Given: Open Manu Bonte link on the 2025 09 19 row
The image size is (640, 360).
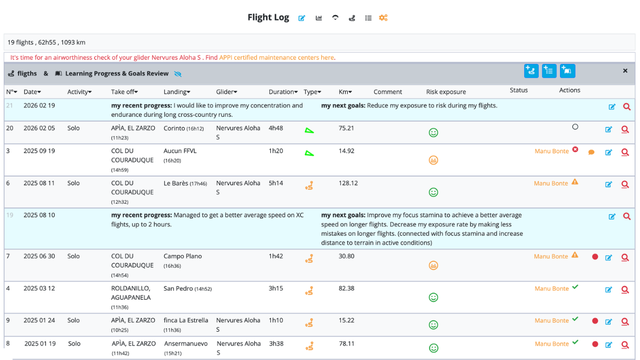Looking at the screenshot, I should tap(551, 151).
